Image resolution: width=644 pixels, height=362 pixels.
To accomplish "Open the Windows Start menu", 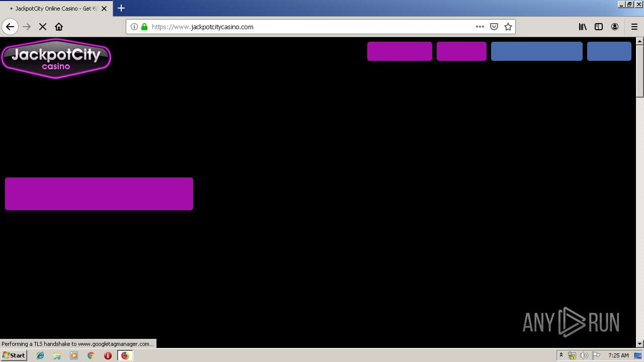I will (14, 355).
